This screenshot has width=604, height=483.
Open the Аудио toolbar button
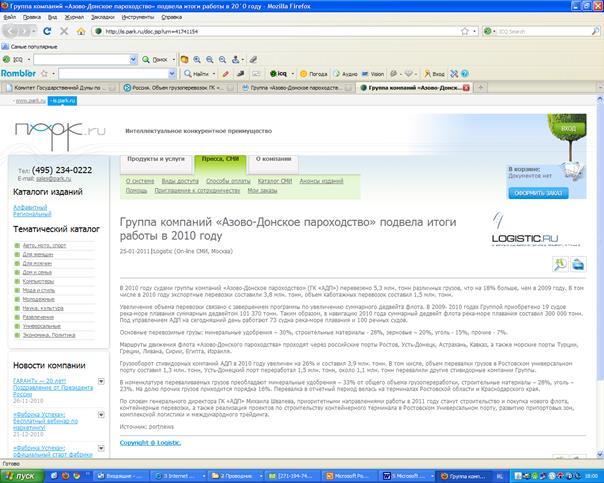(346, 74)
